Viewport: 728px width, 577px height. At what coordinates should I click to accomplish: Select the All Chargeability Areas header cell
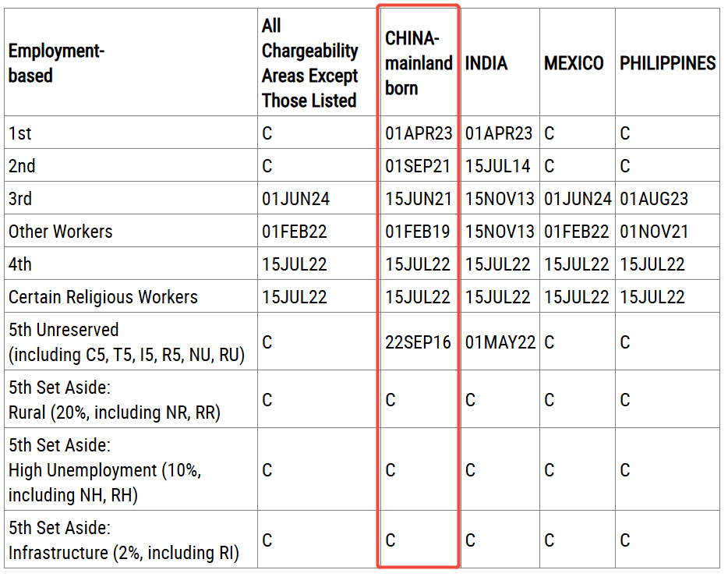(x=309, y=63)
